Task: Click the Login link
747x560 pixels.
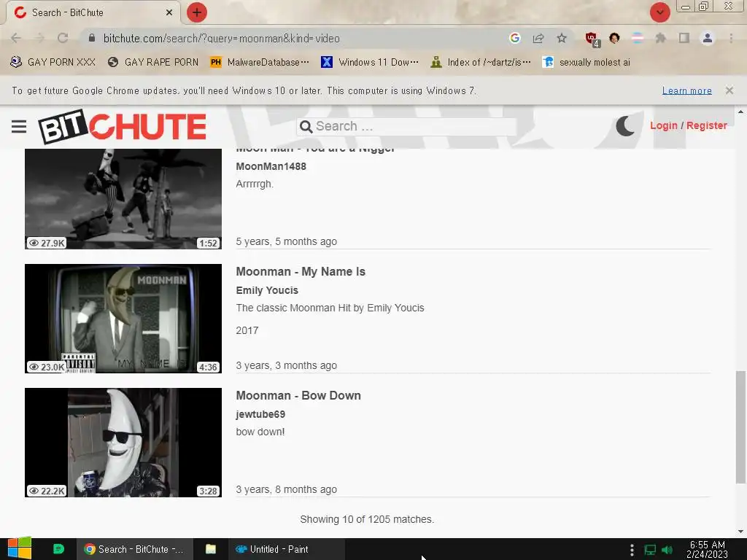Action: pyautogui.click(x=664, y=125)
